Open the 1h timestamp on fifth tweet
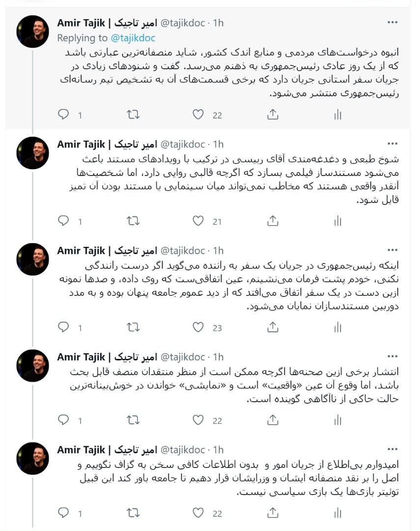 [x=218, y=450]
